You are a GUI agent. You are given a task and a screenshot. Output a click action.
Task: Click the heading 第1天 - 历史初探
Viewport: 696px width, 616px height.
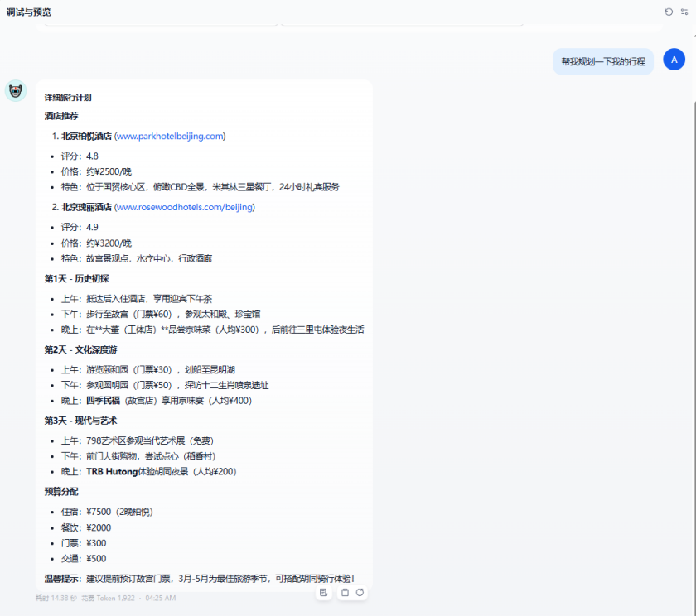pos(76,278)
